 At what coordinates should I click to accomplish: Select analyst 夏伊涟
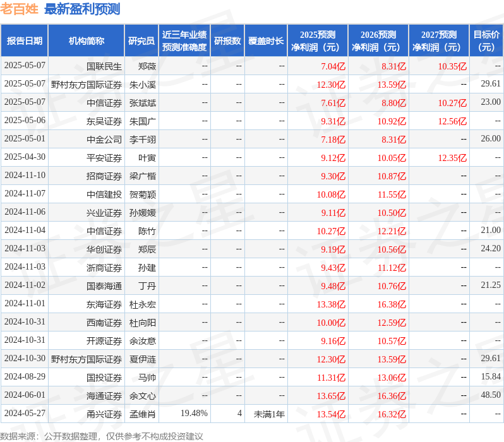[142, 360]
